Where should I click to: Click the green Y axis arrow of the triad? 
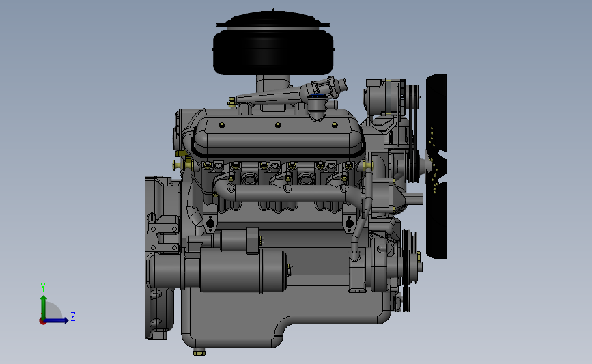[x=44, y=307]
